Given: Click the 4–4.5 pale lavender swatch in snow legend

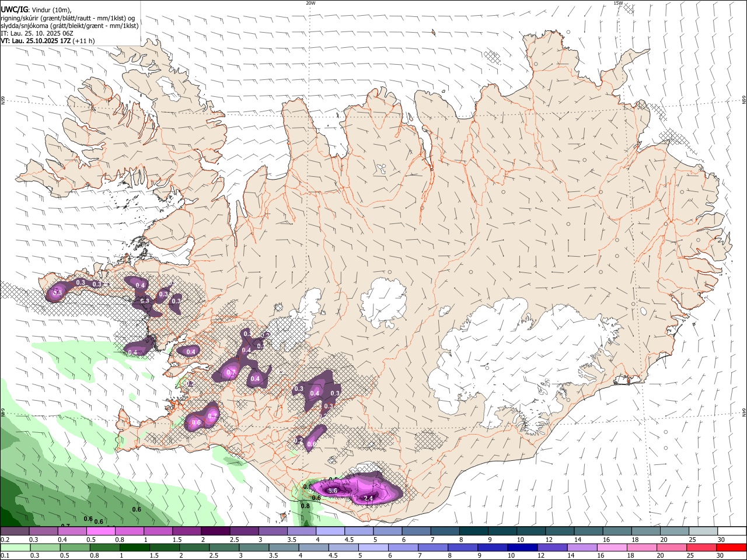Looking at the screenshot, I should tap(330, 531).
